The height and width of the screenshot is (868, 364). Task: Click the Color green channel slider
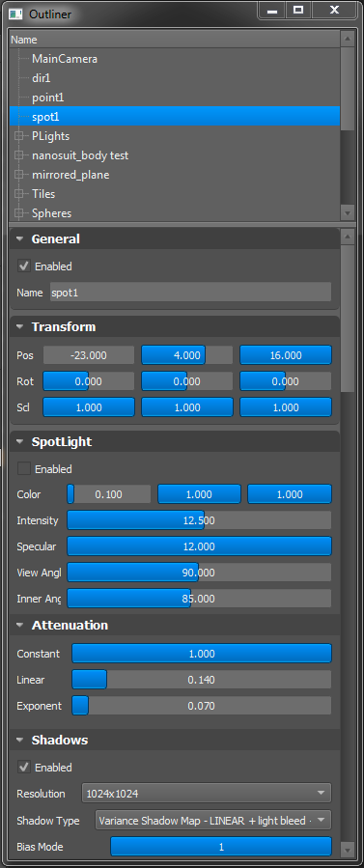click(199, 494)
